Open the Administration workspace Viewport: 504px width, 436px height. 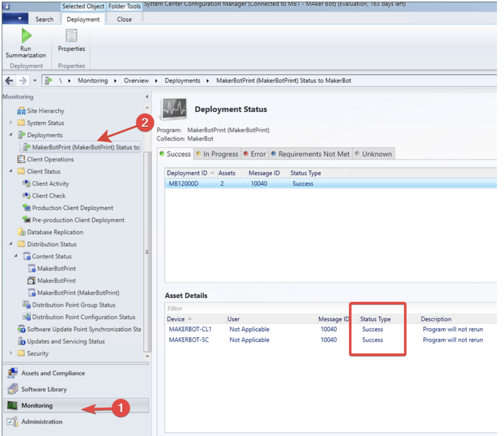(42, 422)
